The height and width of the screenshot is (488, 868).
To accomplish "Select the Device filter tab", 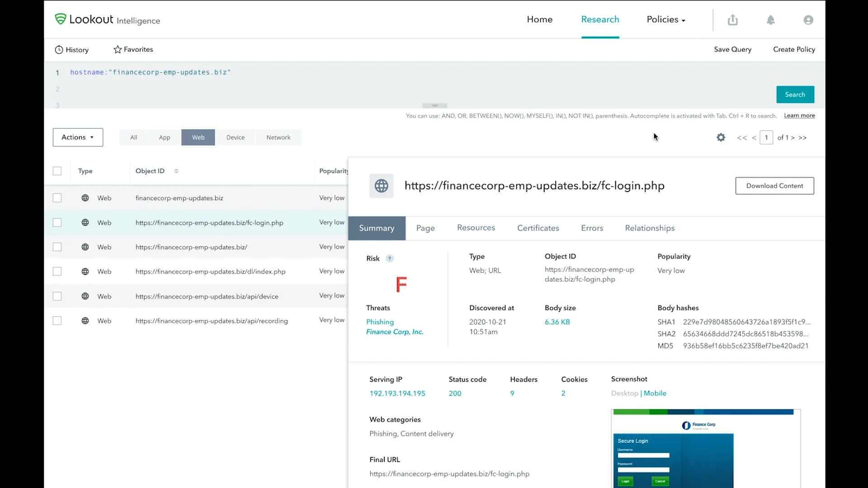I will [236, 137].
